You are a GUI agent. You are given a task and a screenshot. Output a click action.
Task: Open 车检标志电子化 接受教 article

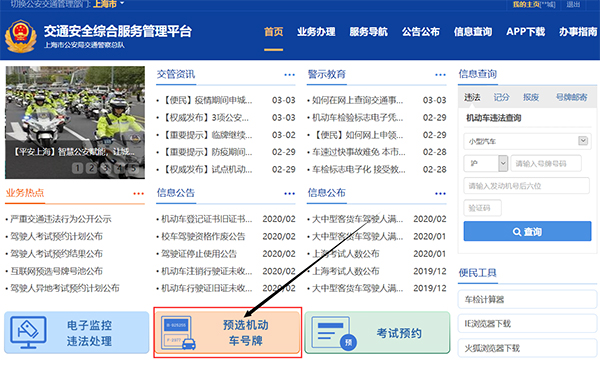click(359, 169)
